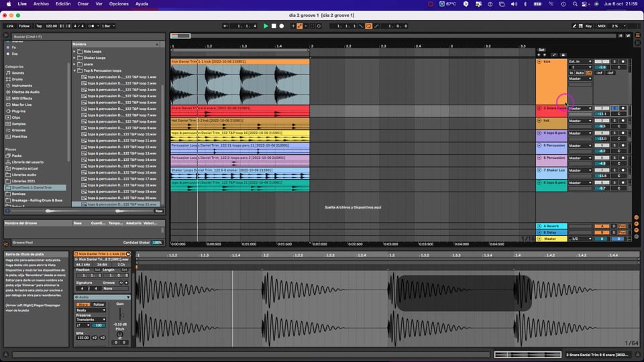Click the Tap tempo button
644x362 pixels.
(39, 26)
